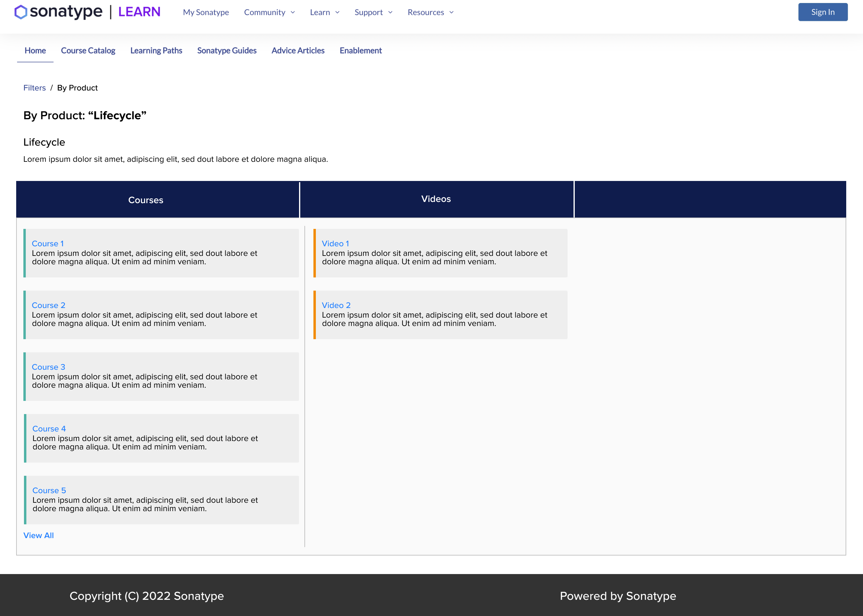Click the Filters breadcrumb link
The width and height of the screenshot is (863, 616).
point(34,88)
